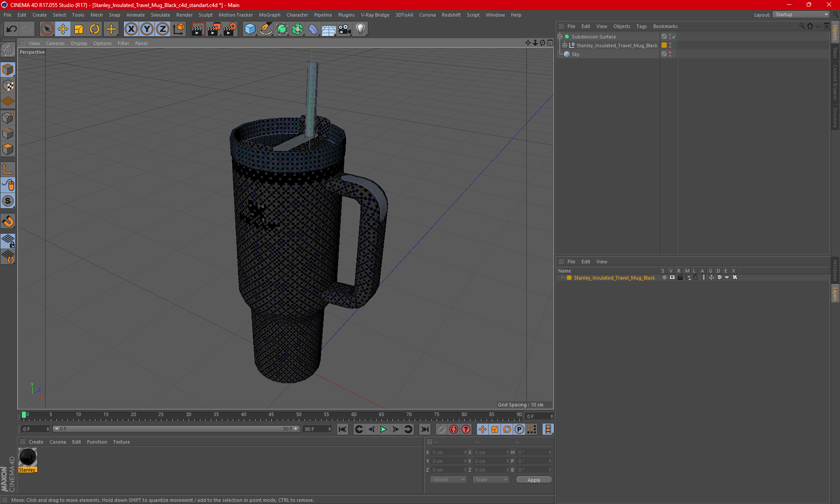Image resolution: width=840 pixels, height=504 pixels.
Task: Switch the coordinate system icon
Action: [x=179, y=29]
